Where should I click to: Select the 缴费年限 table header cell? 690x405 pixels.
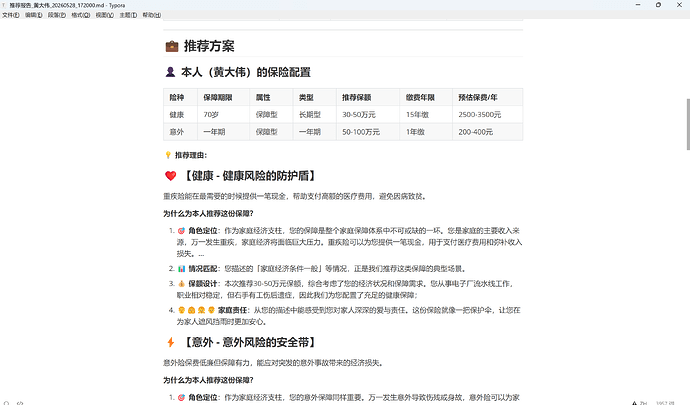pyautogui.click(x=426, y=97)
